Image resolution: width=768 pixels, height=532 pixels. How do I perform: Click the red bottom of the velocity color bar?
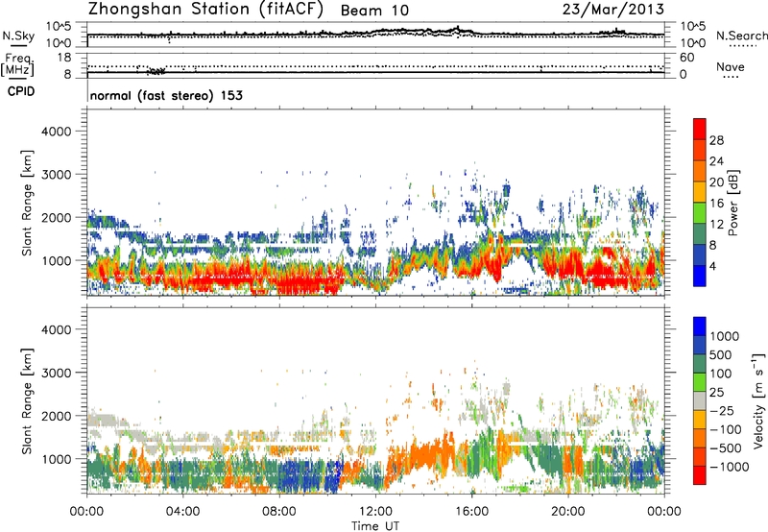coord(700,475)
